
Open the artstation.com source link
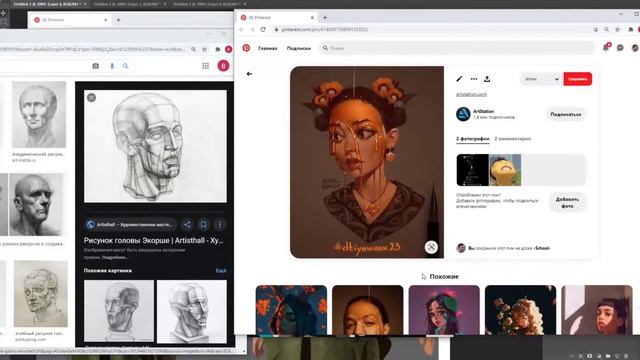click(471, 94)
